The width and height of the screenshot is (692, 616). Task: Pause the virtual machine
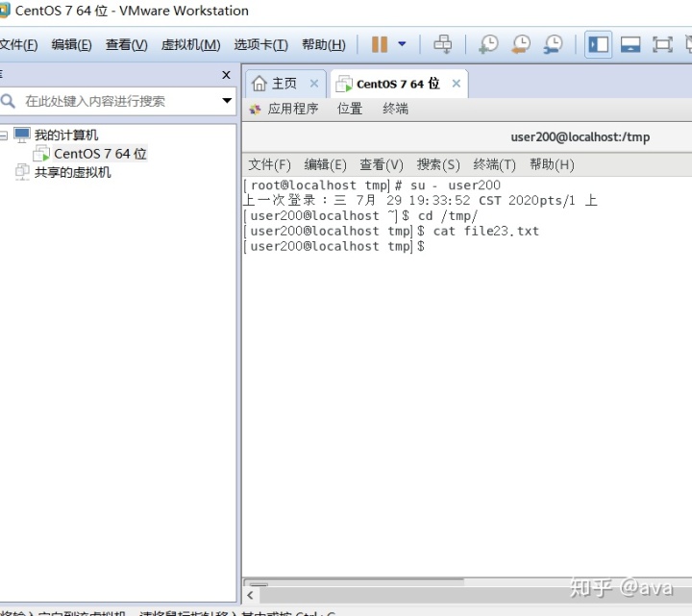click(x=379, y=44)
